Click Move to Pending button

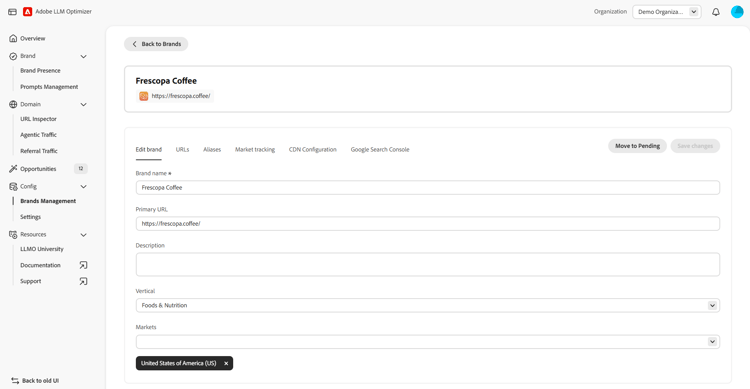click(x=637, y=146)
